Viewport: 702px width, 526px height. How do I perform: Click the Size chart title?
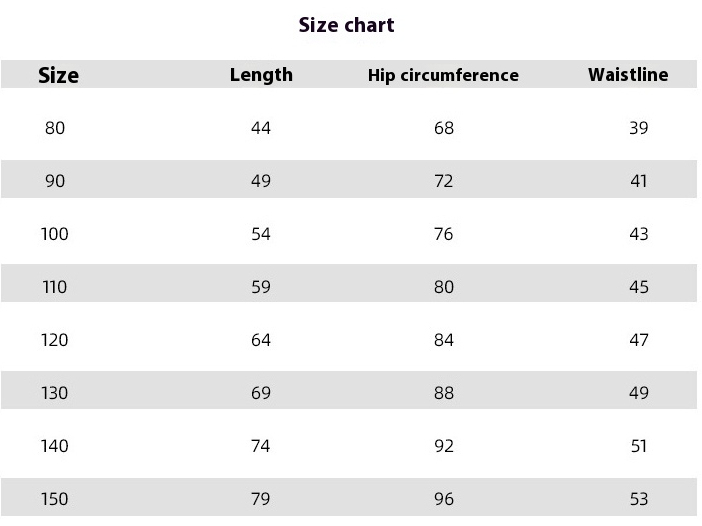346,25
